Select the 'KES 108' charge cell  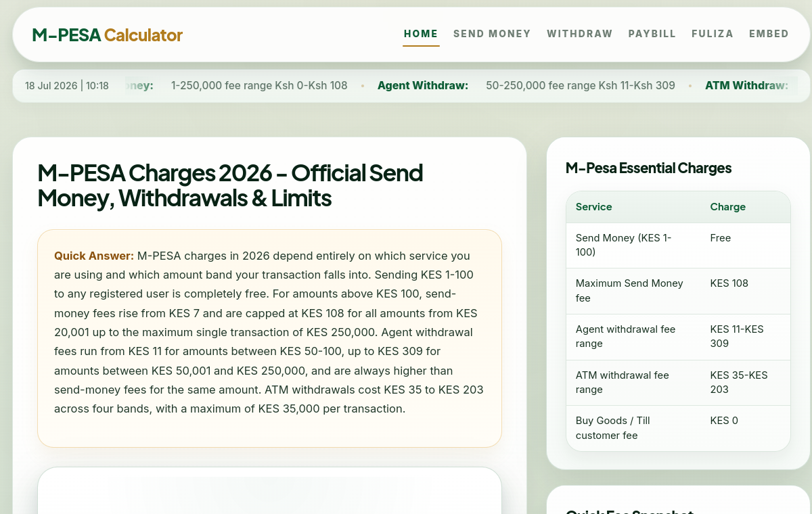point(746,291)
